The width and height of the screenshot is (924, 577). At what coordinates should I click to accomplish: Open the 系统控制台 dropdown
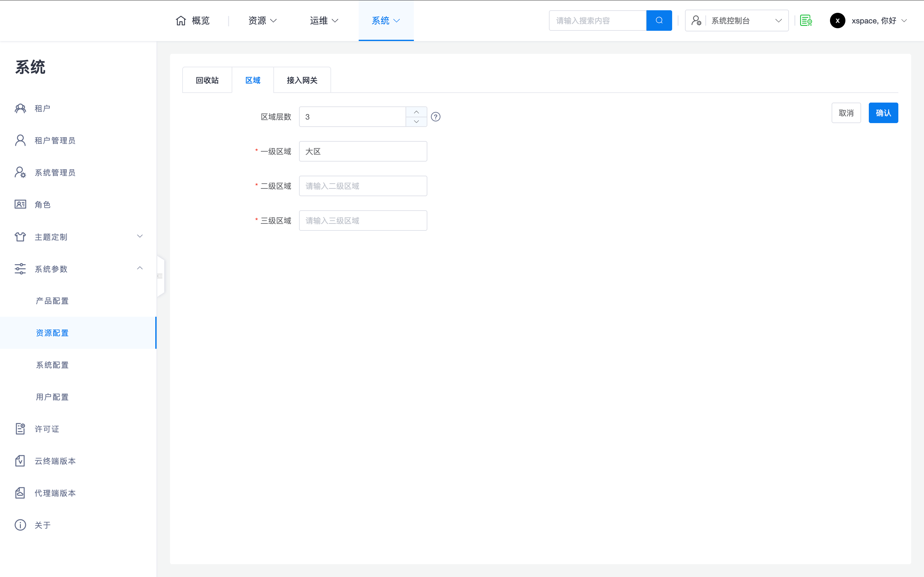[x=737, y=21]
